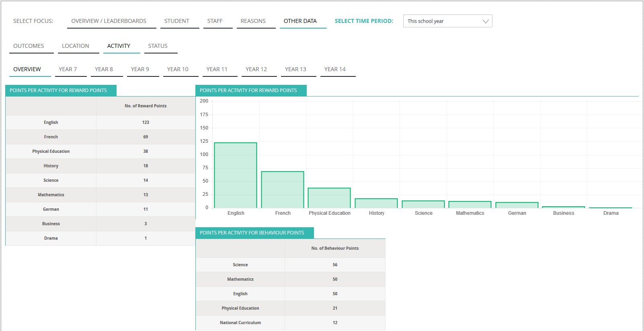The image size is (644, 331).
Task: Click the French bar in the chart
Action: [283, 190]
